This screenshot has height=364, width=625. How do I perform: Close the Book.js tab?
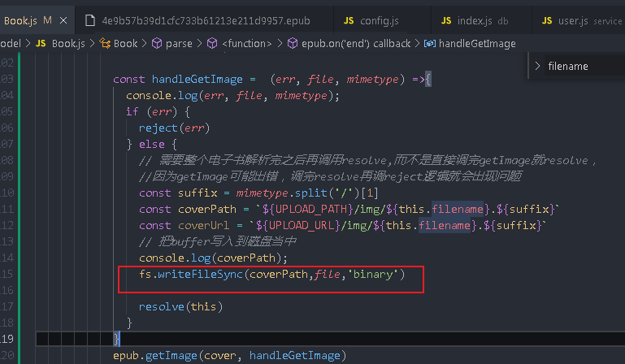coord(63,21)
